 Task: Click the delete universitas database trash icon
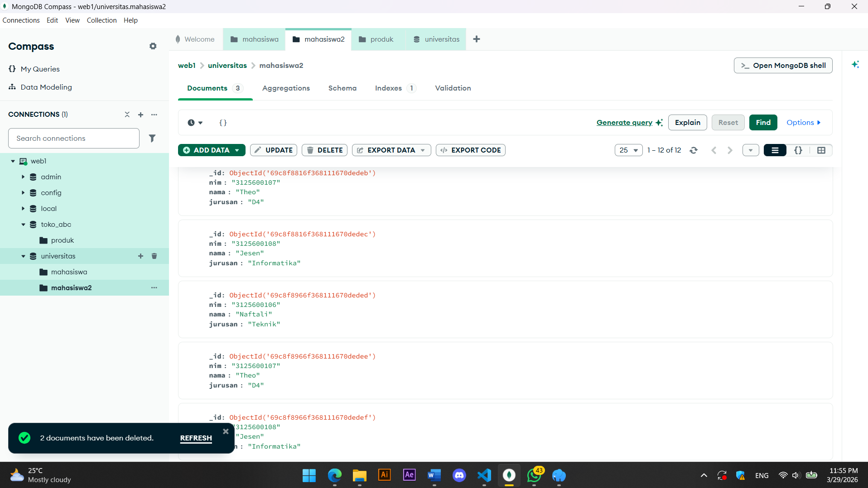coord(154,256)
